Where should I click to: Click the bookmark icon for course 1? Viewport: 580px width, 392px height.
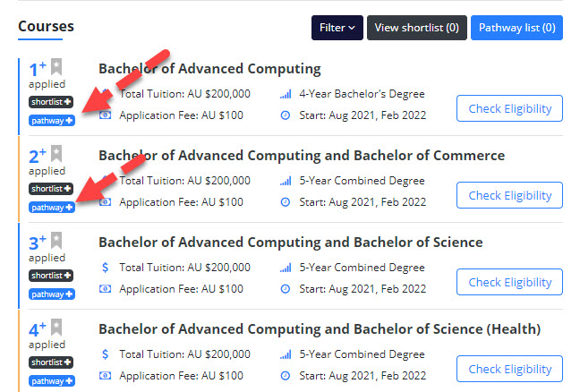[56, 67]
